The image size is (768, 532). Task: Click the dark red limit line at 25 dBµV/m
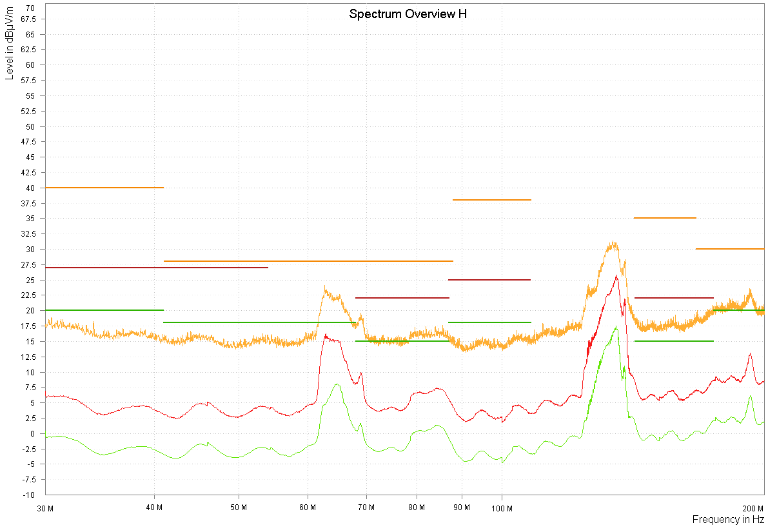point(489,280)
